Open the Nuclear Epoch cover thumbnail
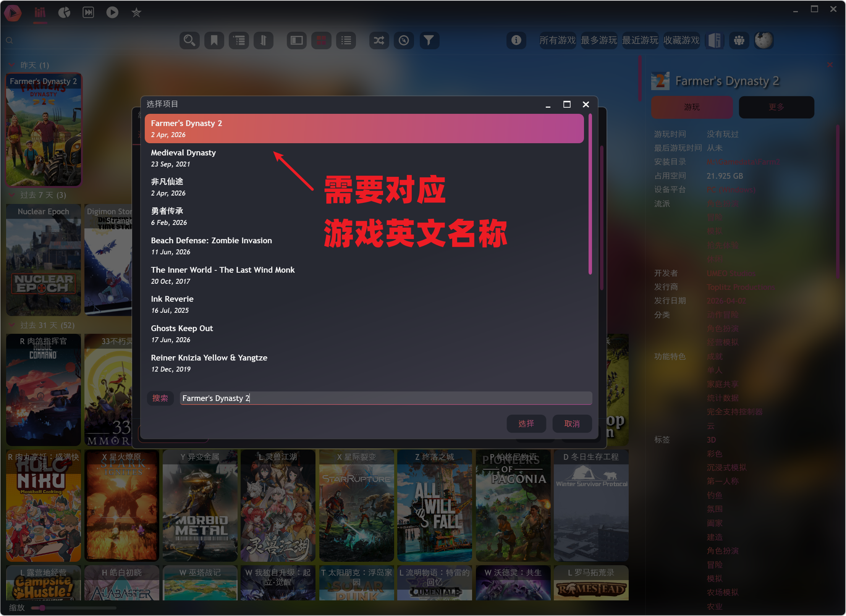The width and height of the screenshot is (846, 616). 44,260
